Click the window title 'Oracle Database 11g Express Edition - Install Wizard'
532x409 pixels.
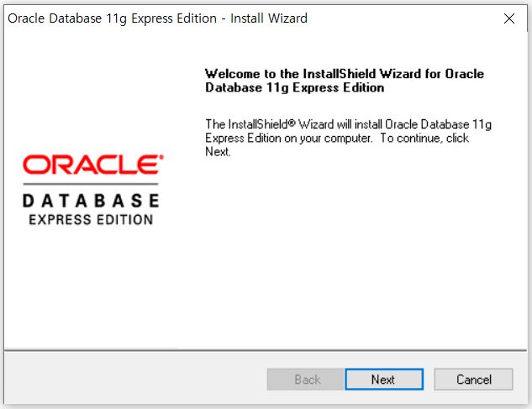[157, 18]
